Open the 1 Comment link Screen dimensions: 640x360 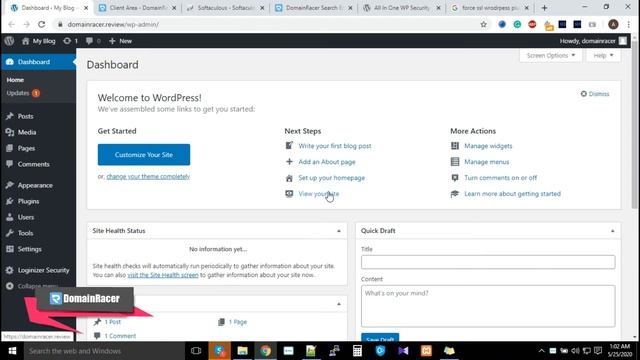coord(120,336)
